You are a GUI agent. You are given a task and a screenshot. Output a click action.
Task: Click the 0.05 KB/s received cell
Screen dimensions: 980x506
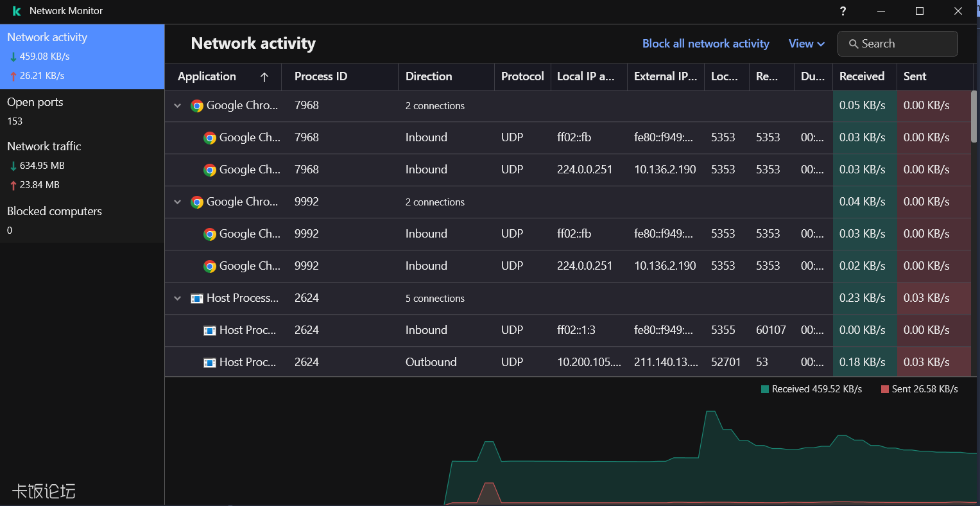(x=864, y=105)
